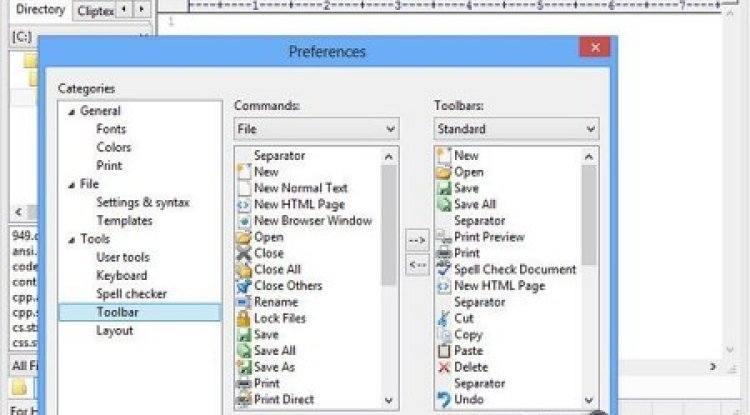The height and width of the screenshot is (415, 750).
Task: Select Save All icon in Commands list
Action: click(243, 351)
